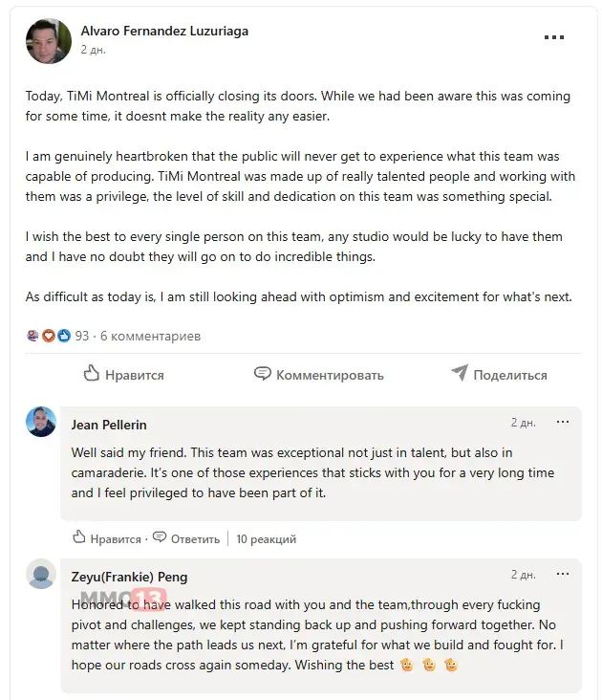Open the 6 комментариев comments link
Screen dimensions: 602x700
click(x=151, y=336)
